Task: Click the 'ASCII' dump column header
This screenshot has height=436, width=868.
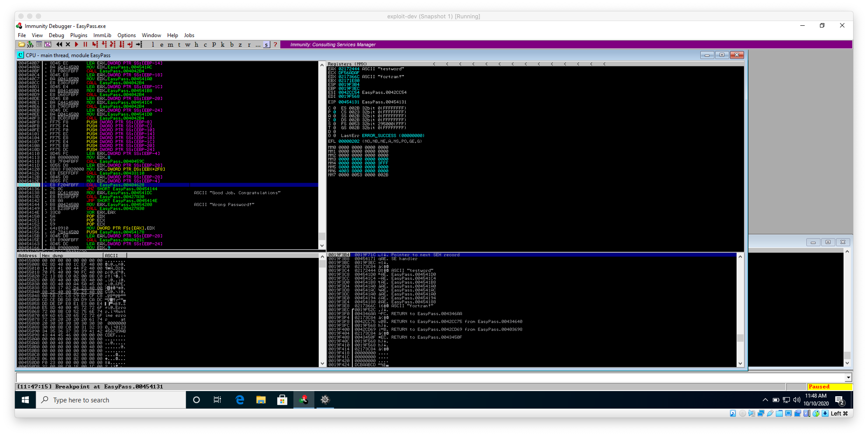Action: click(115, 255)
